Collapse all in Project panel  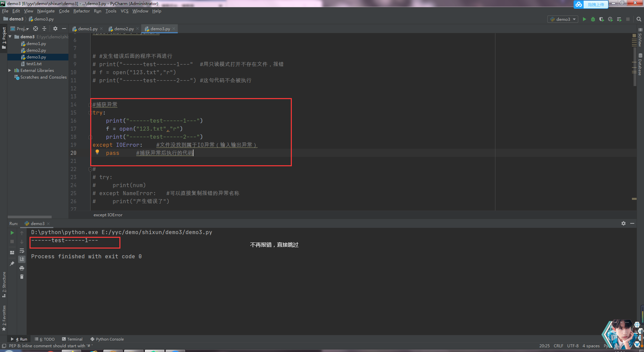44,29
